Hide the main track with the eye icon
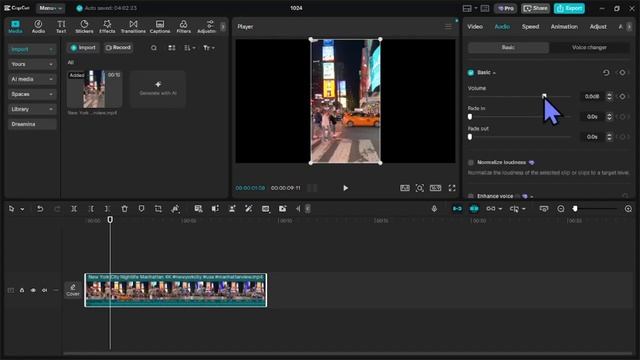 [33, 290]
